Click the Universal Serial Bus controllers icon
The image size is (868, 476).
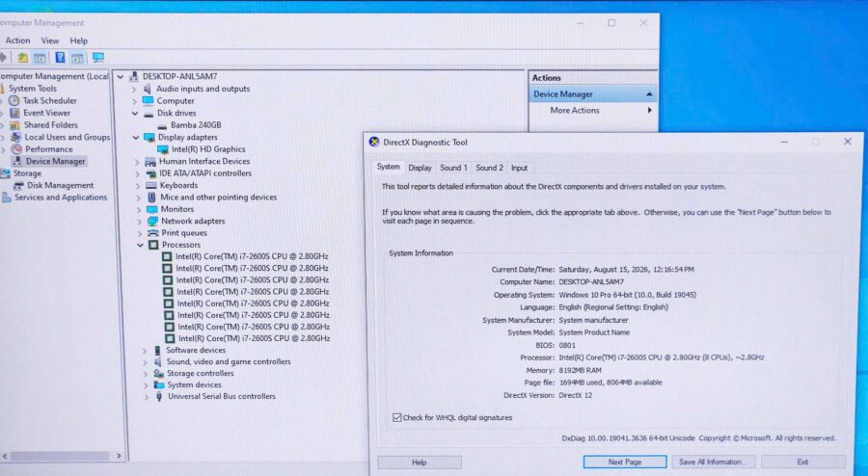click(x=159, y=397)
